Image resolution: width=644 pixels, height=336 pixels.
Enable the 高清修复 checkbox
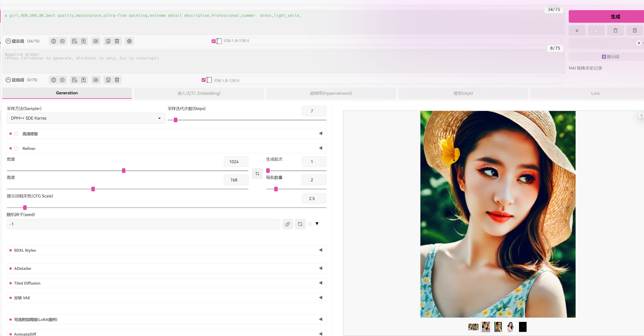click(16, 134)
